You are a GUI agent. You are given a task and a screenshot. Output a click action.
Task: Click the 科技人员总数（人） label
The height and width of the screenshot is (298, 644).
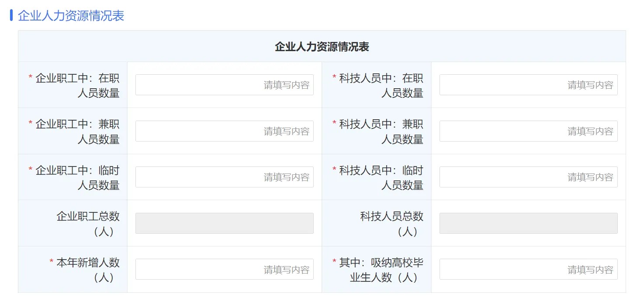click(392, 224)
